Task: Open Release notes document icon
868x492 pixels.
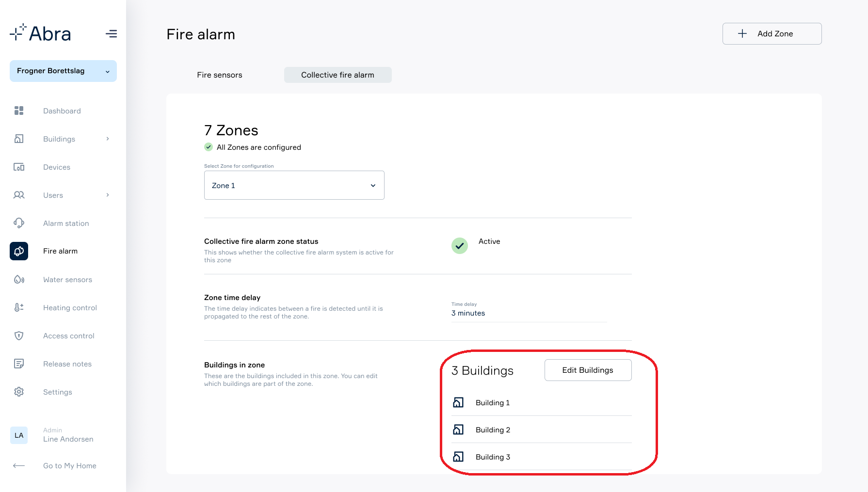Action: click(19, 364)
